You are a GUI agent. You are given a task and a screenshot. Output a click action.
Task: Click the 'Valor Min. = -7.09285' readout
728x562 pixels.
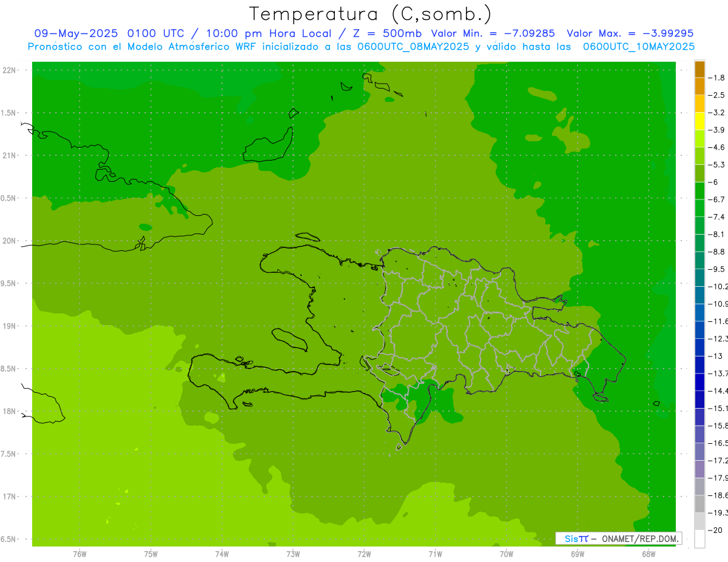(493, 33)
